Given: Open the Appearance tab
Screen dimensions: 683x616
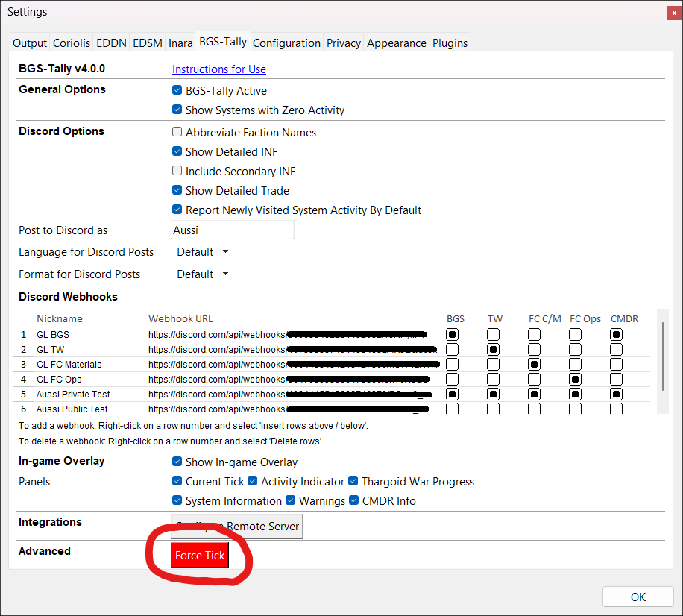Looking at the screenshot, I should point(397,43).
